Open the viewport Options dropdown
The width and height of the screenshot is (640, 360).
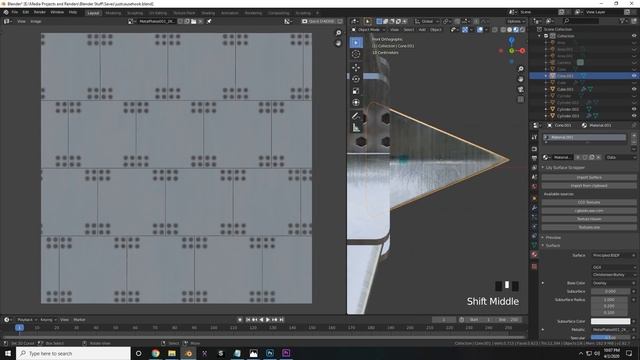(516, 21)
